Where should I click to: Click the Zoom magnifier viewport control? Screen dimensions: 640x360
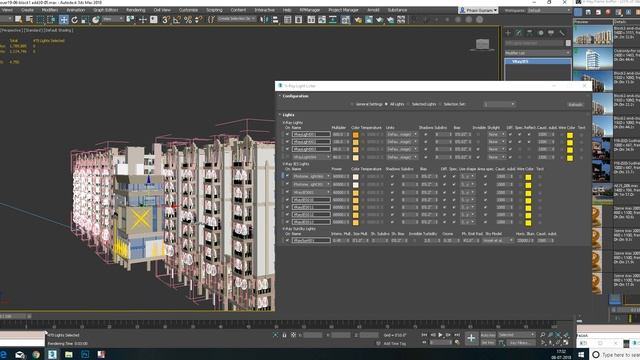[542, 335]
